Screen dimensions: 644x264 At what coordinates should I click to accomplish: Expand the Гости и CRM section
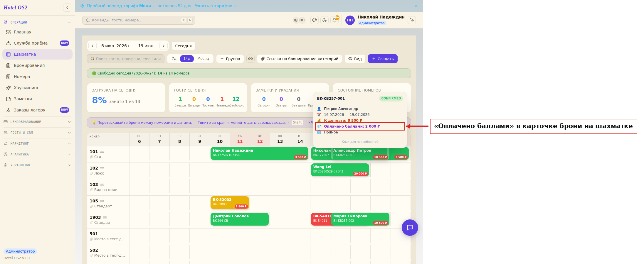tap(37, 133)
